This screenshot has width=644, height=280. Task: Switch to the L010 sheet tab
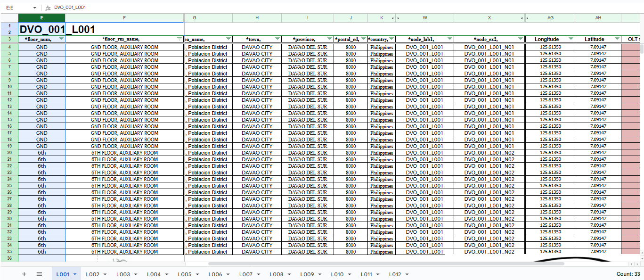pyautogui.click(x=337, y=274)
